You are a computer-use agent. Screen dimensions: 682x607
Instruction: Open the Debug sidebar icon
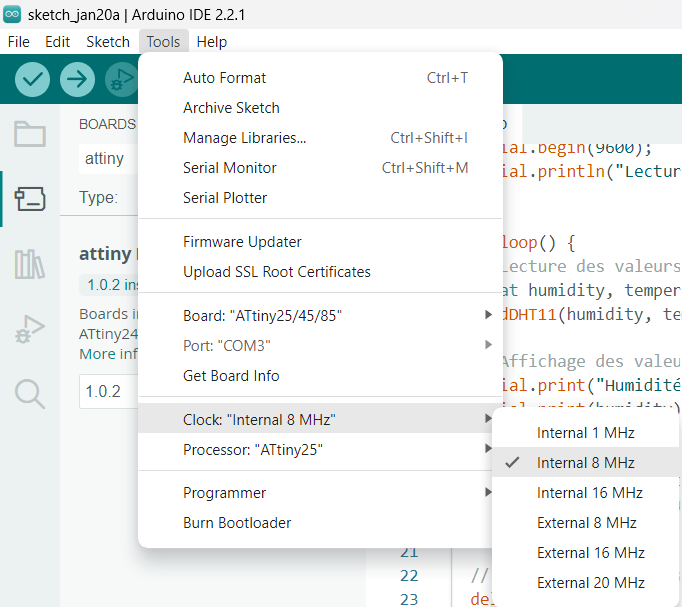pos(29,329)
